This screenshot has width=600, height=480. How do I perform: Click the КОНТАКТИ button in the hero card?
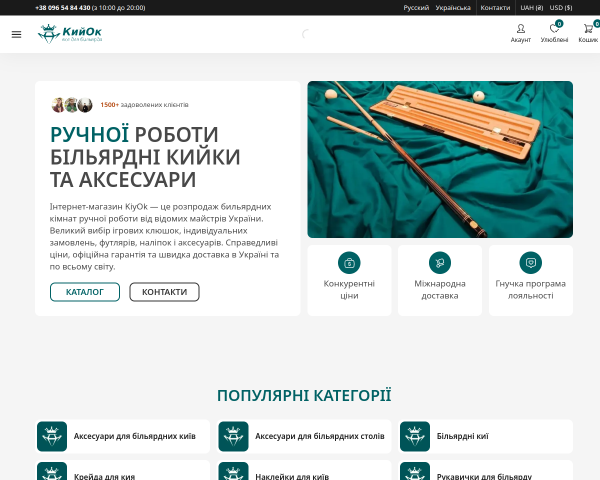pyautogui.click(x=165, y=292)
